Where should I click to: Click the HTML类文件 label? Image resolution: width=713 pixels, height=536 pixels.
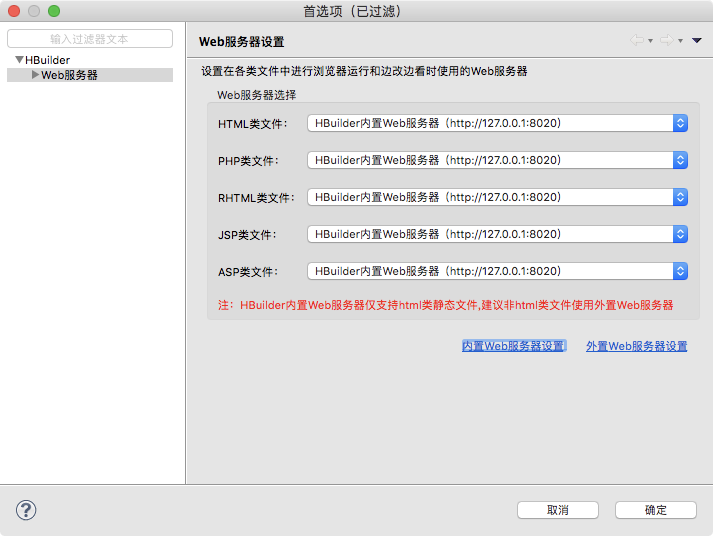pos(252,124)
